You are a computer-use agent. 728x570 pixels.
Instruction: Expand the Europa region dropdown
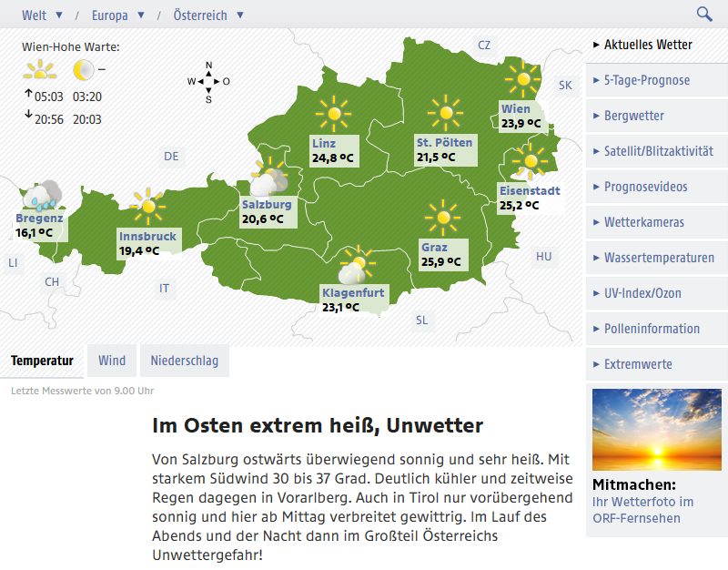[x=118, y=15]
